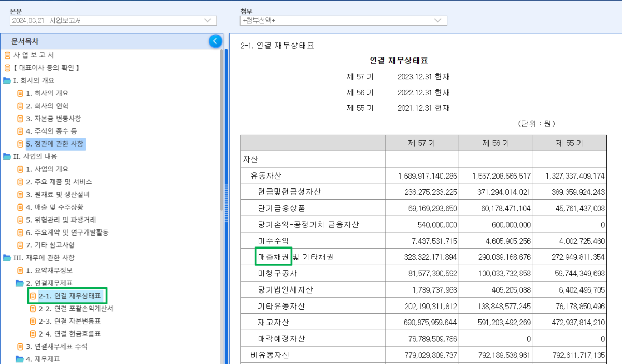This screenshot has height=364, width=622.
Task: Click document icon beside 2. 회사의 연혁
Action: [x=20, y=106]
